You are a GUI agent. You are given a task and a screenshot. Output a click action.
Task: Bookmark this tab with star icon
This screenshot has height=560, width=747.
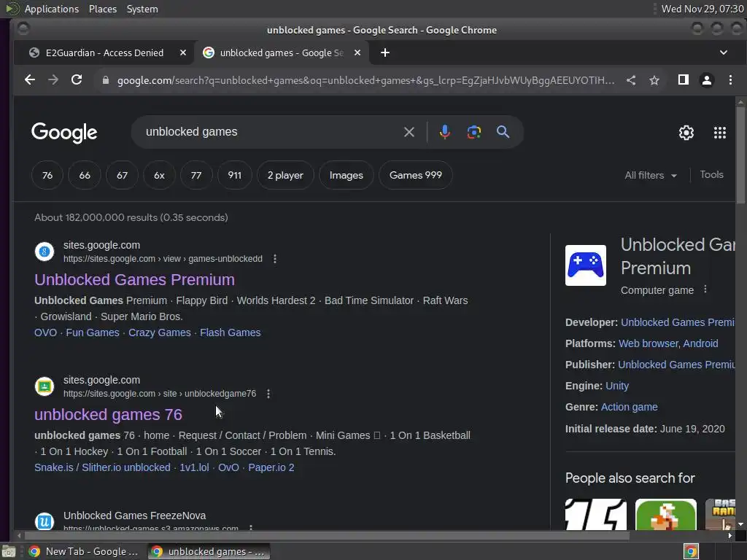[x=654, y=80]
